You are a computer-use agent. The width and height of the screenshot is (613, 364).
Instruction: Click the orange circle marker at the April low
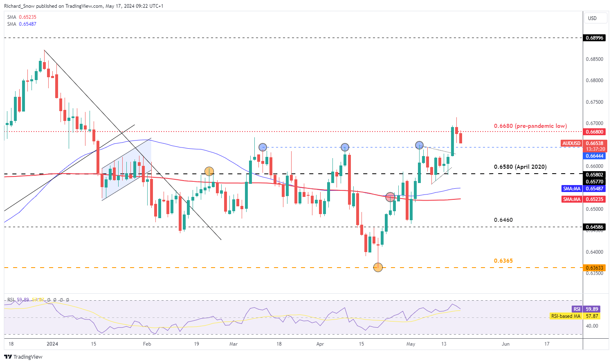point(378,268)
